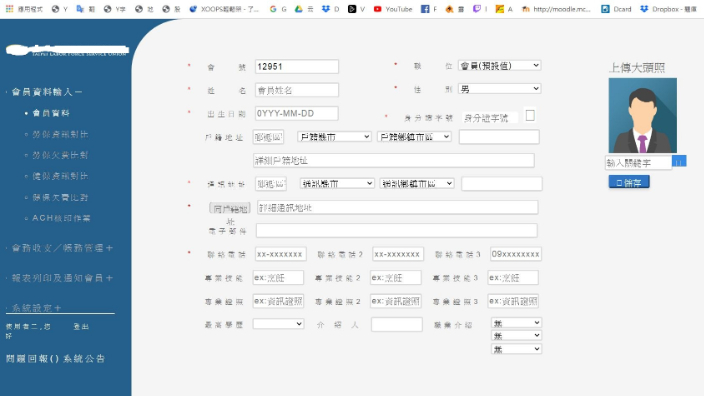Focus the 詳細戶籍地址 field

coord(394,160)
